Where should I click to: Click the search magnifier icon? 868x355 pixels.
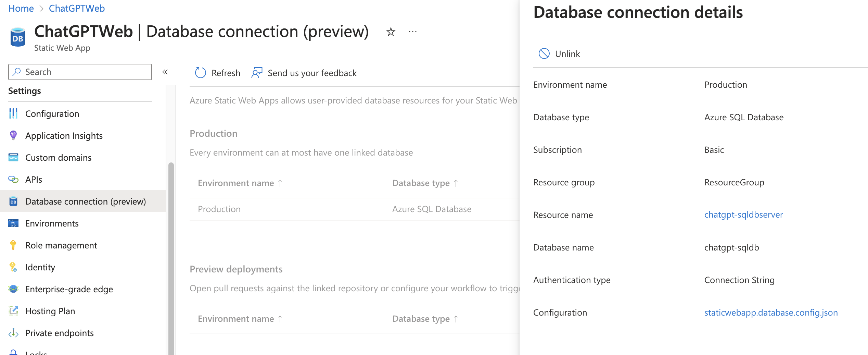(17, 72)
